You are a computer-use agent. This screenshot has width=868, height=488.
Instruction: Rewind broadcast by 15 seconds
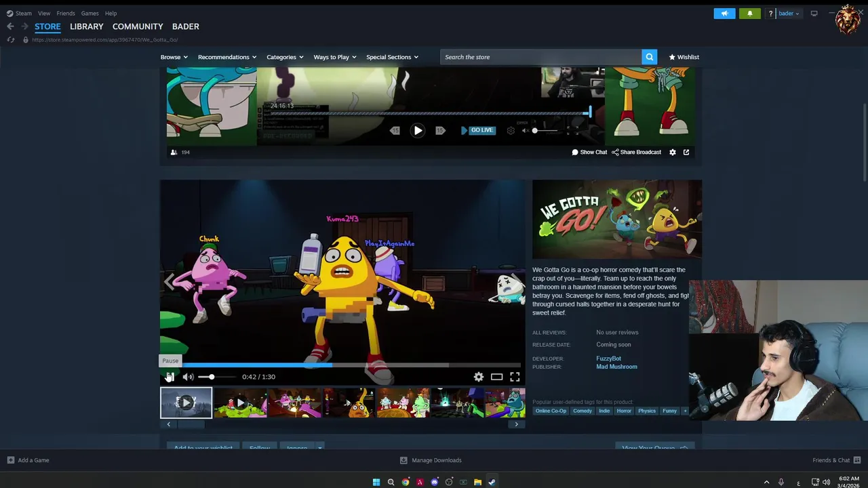pos(395,130)
